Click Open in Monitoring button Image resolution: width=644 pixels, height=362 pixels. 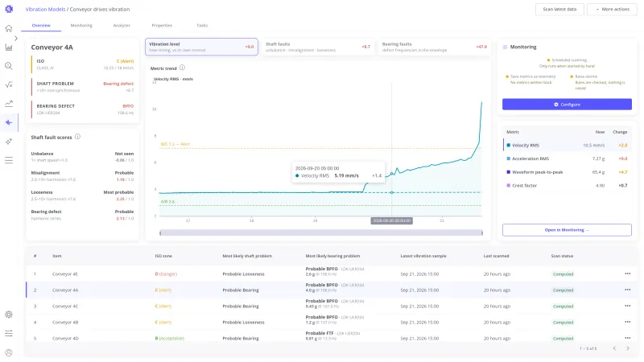pyautogui.click(x=567, y=230)
